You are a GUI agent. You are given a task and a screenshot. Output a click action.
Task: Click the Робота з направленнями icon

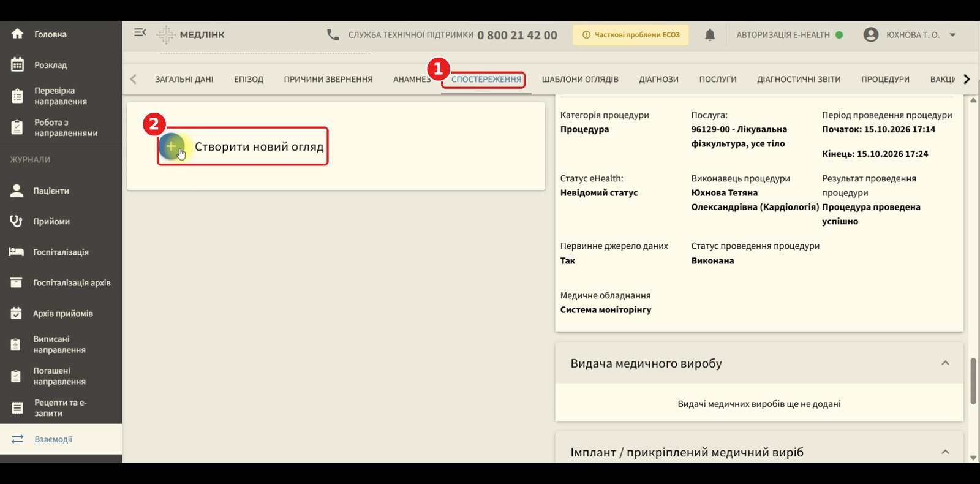[x=17, y=127]
